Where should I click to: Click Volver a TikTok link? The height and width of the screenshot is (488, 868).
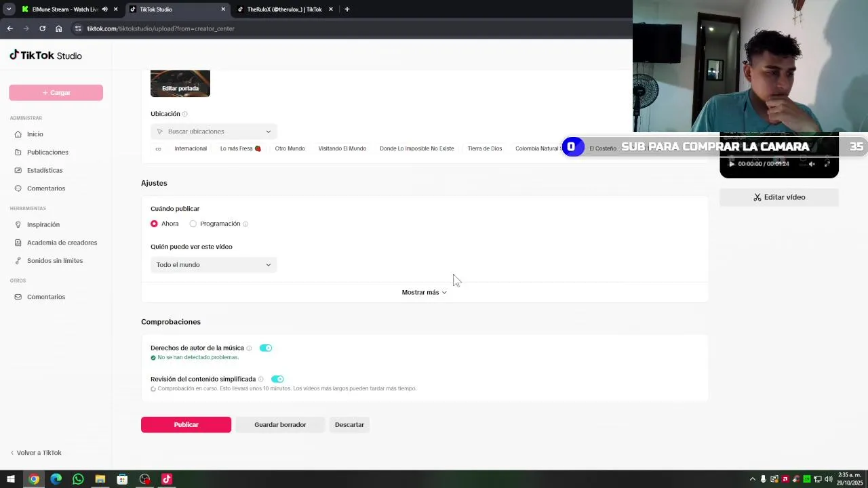36,453
